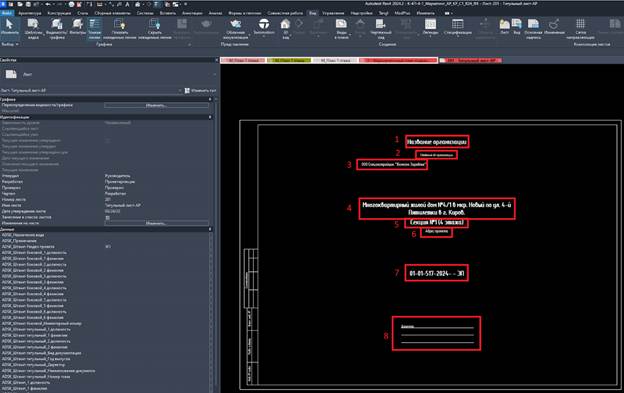This screenshot has height=393, width=624.
Task: Open the Render teapot visualization tool
Action: 235,29
